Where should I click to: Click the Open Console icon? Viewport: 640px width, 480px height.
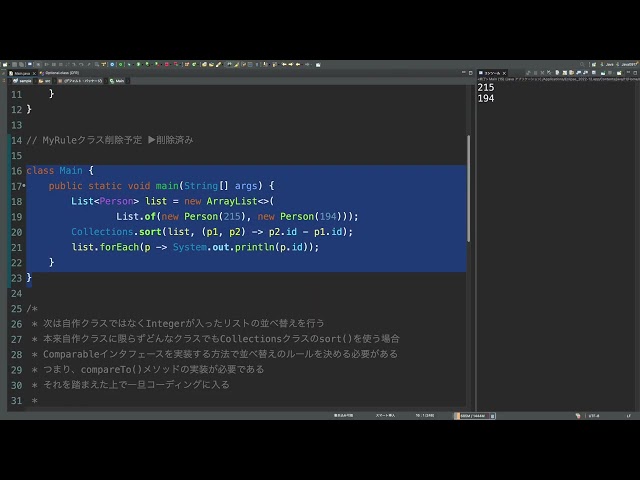pos(619,73)
